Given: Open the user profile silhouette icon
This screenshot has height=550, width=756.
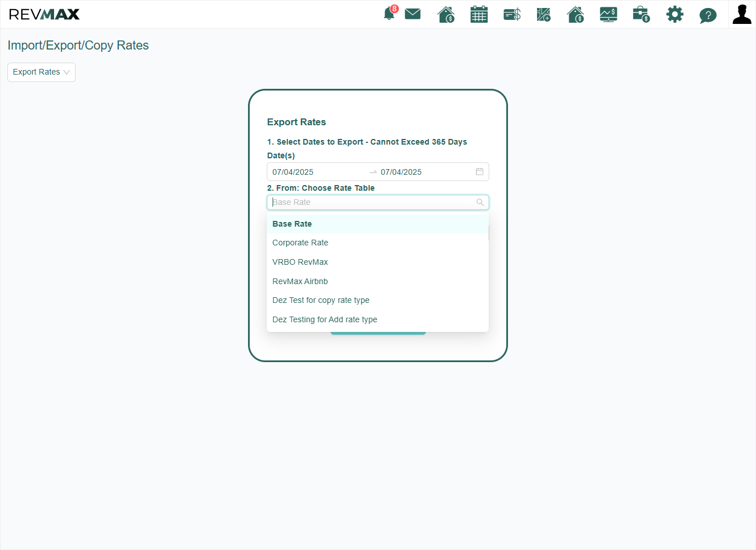Looking at the screenshot, I should (742, 14).
